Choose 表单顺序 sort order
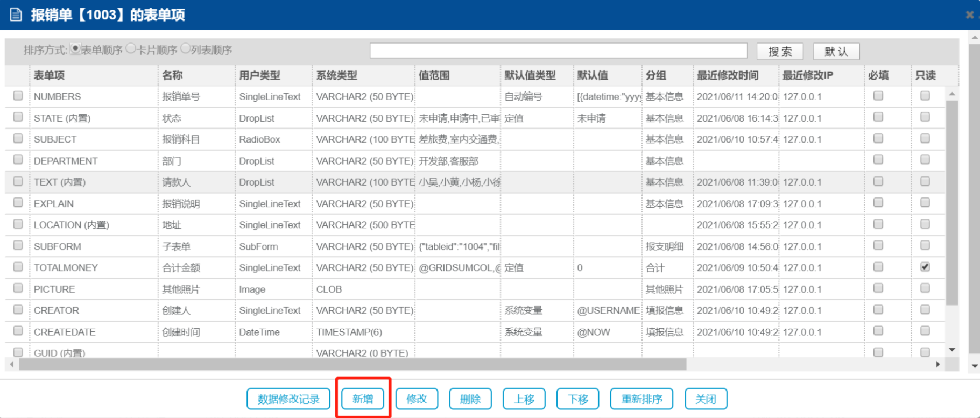This screenshot has width=980, height=418. click(76, 49)
